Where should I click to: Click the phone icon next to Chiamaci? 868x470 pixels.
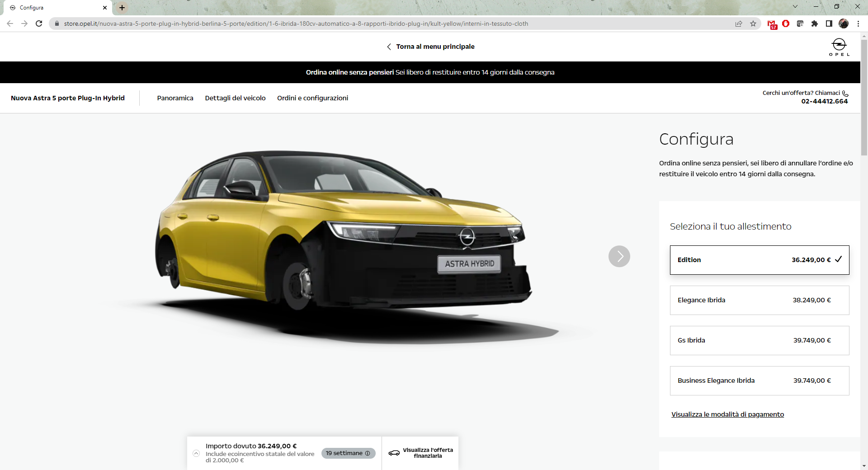point(845,94)
